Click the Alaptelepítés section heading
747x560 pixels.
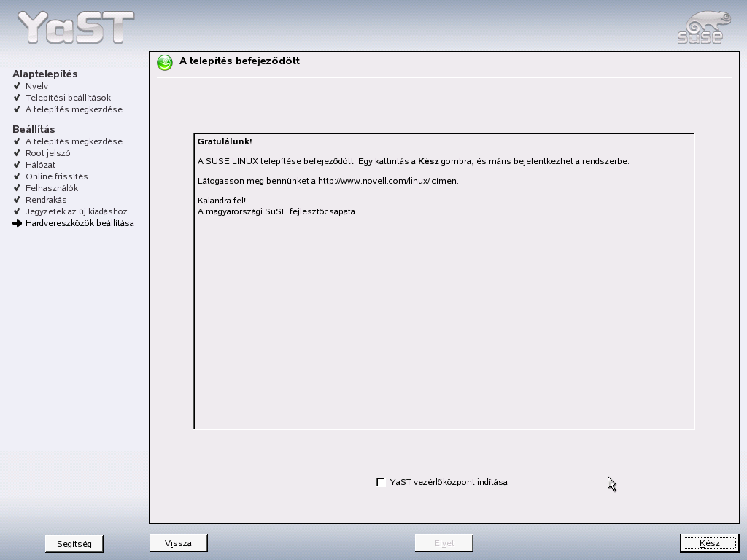pos(44,74)
